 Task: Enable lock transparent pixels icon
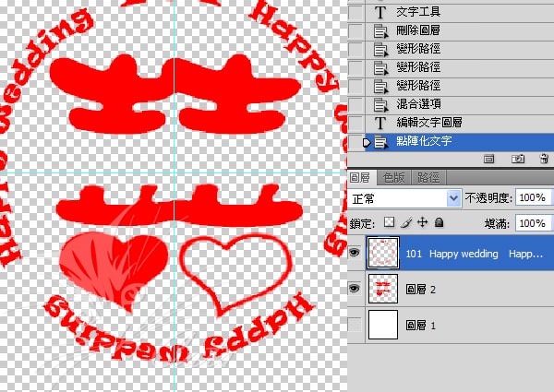click(x=389, y=222)
